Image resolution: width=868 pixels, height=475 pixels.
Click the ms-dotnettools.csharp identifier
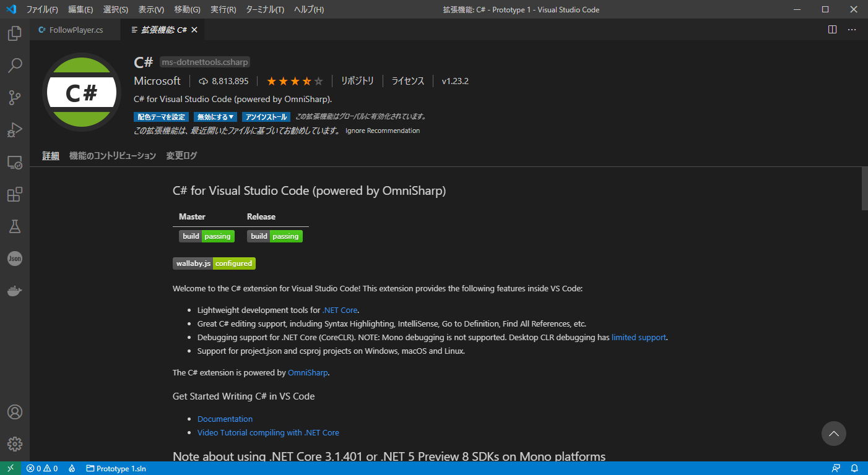click(205, 62)
